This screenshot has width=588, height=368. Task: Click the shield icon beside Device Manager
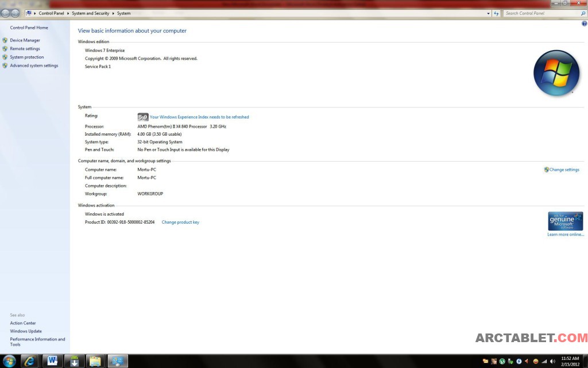click(5, 40)
